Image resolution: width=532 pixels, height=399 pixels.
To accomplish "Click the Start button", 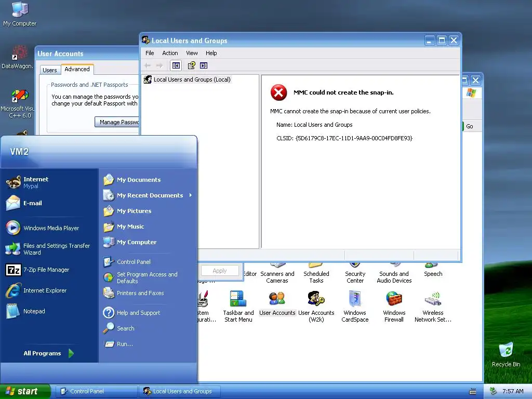I will (25, 391).
